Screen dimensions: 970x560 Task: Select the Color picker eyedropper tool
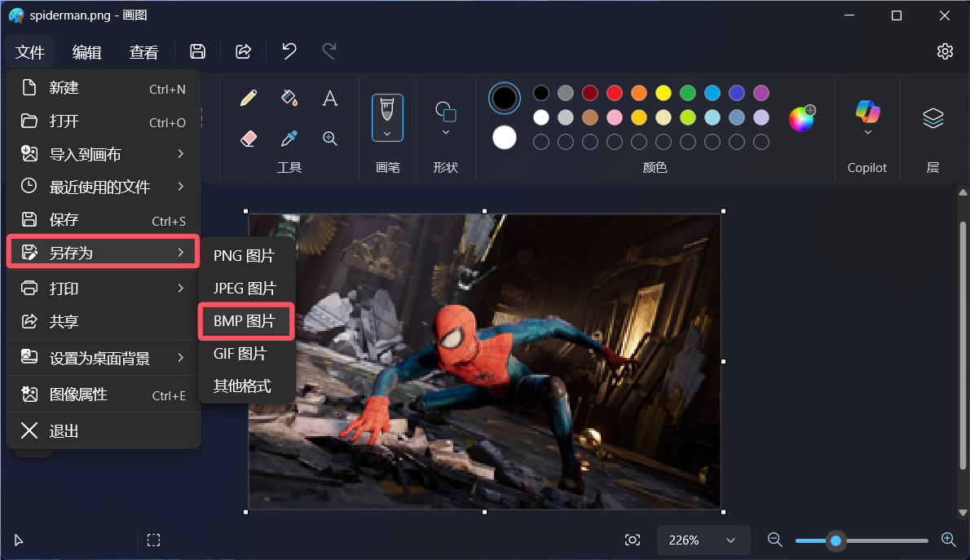click(289, 139)
